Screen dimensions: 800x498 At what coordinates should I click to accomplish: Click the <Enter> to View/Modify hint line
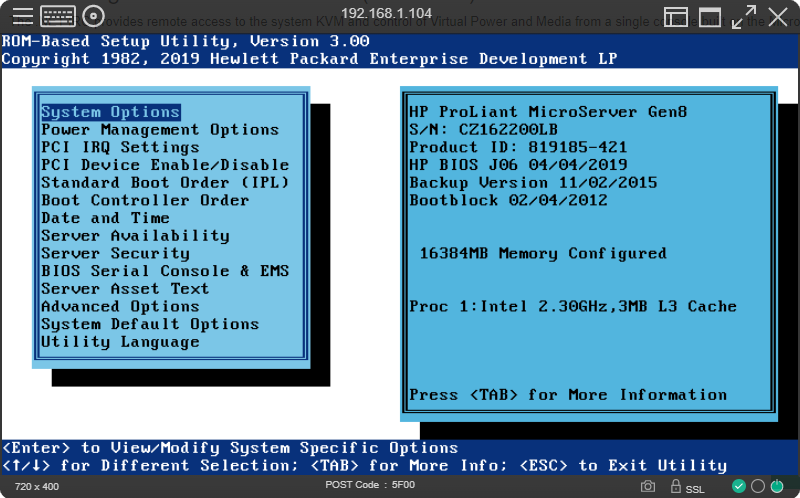tap(230, 448)
